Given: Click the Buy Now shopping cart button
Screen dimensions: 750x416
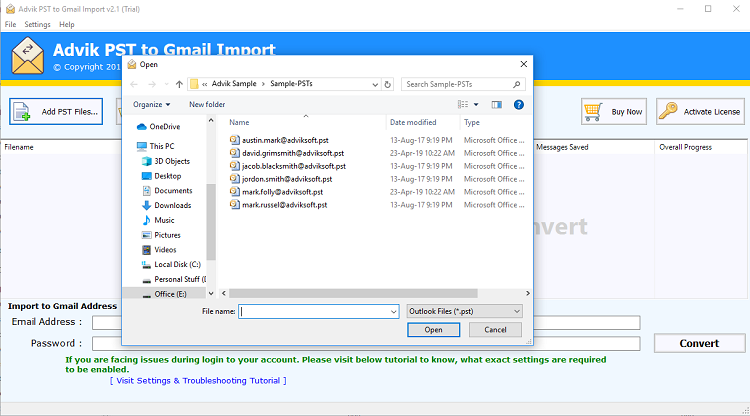Looking at the screenshot, I should 614,111.
